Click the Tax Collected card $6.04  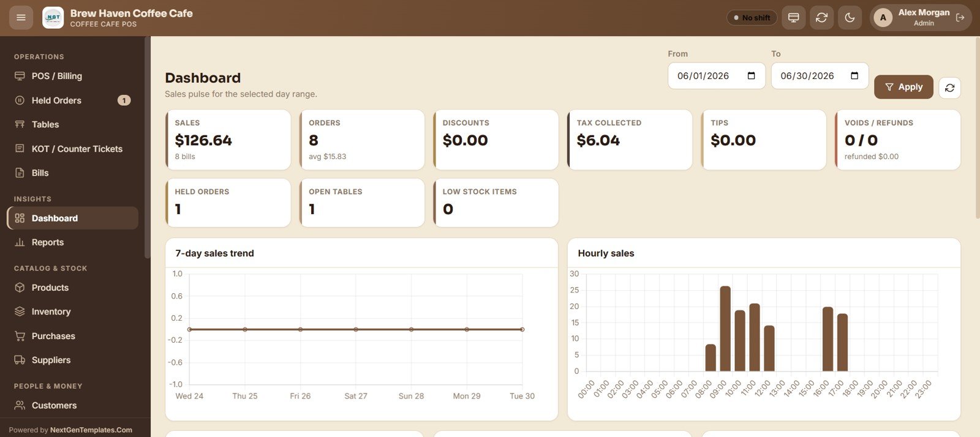click(630, 140)
